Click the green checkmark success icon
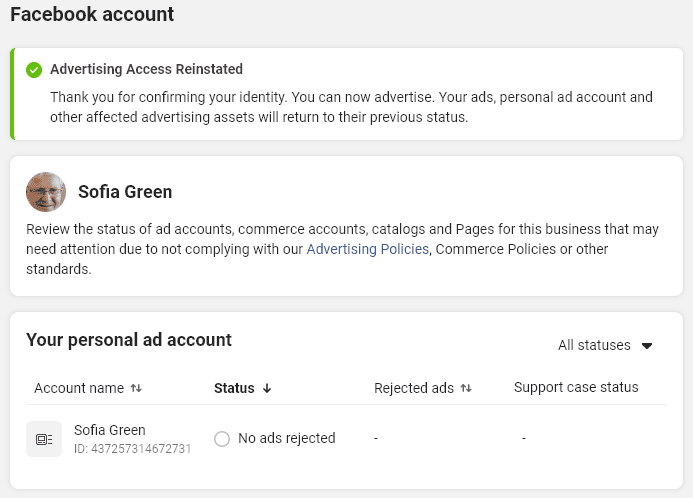The width and height of the screenshot is (693, 498). click(34, 70)
